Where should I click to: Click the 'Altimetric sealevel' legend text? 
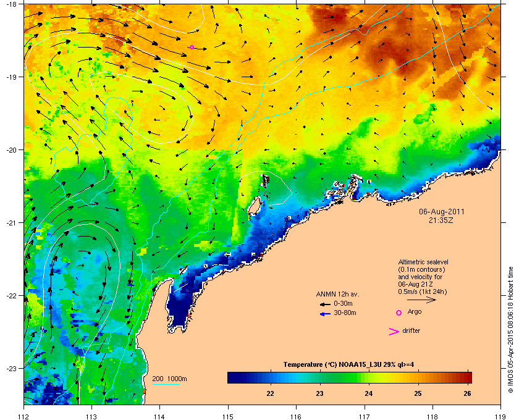(x=423, y=262)
